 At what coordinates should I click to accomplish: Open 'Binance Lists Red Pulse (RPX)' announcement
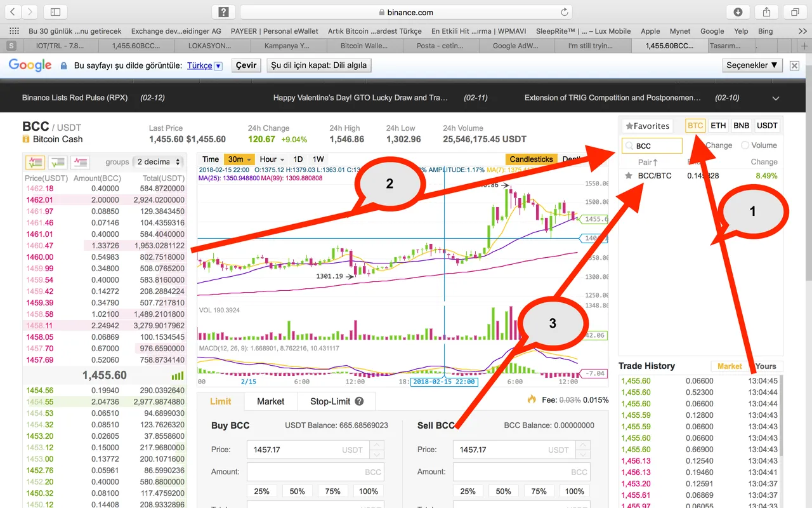click(x=75, y=98)
